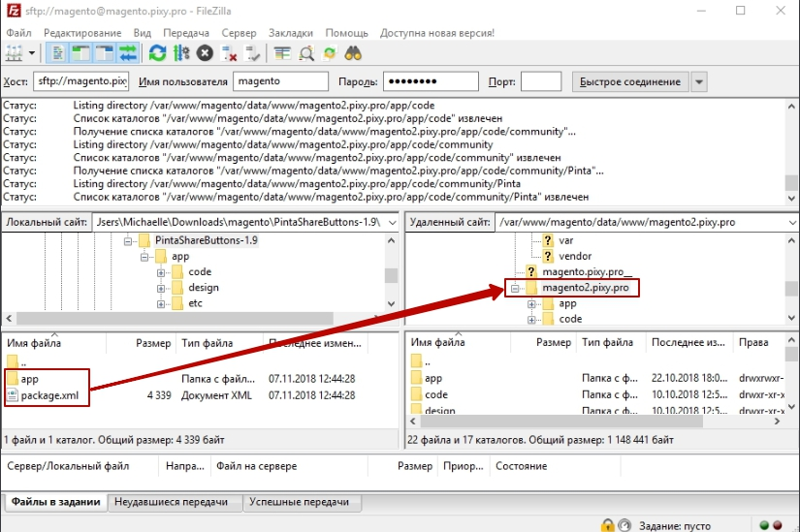Open the Файл menu
The width and height of the screenshot is (800, 532).
[x=18, y=33]
